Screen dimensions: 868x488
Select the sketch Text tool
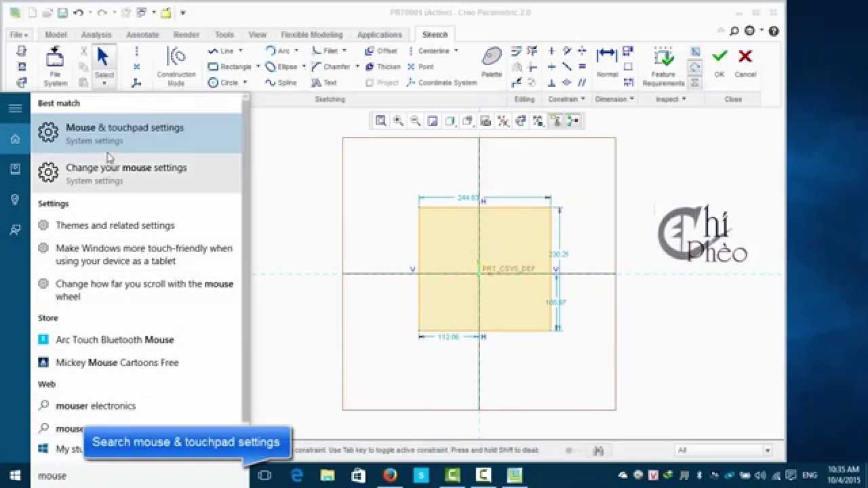(324, 83)
